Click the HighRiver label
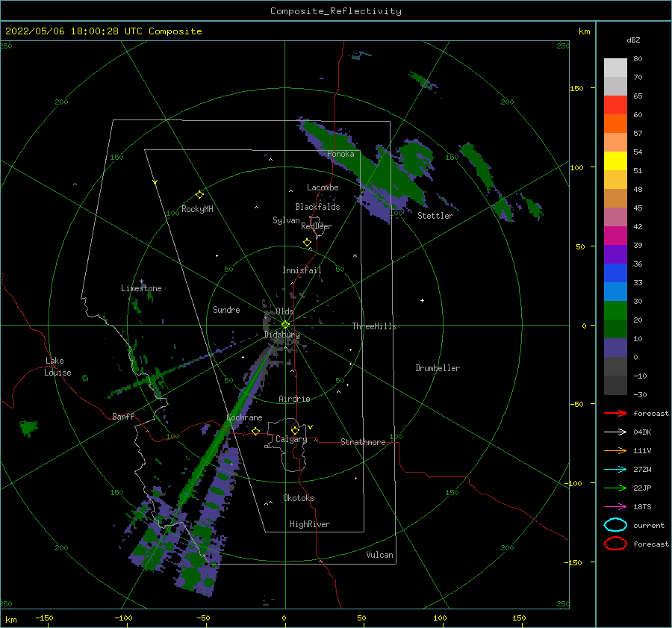This screenshot has height=628, width=672. click(310, 524)
